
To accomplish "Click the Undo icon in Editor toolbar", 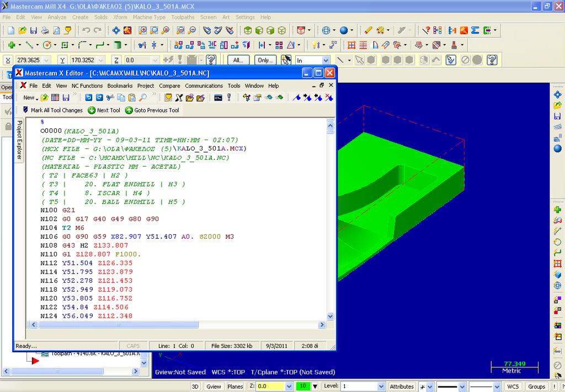I will click(89, 98).
